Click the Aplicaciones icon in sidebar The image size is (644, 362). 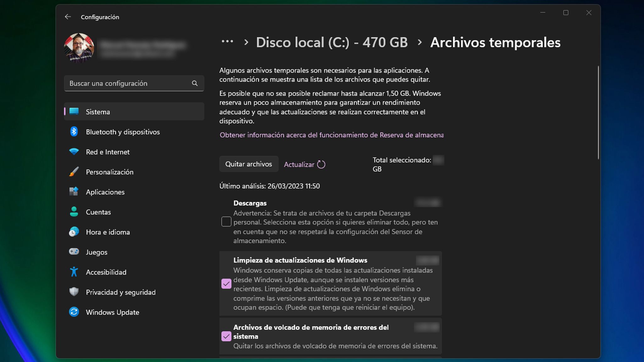coord(74,192)
